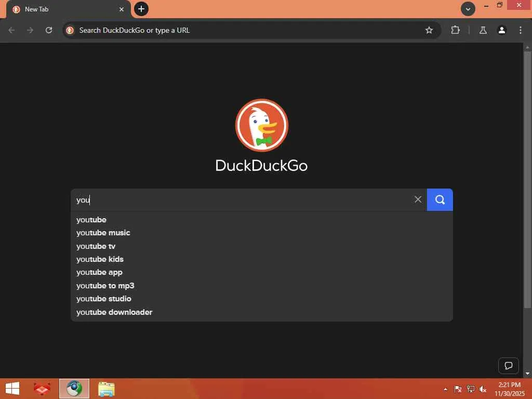Click the blue search magnifier button
The image size is (532, 399).
click(x=440, y=199)
